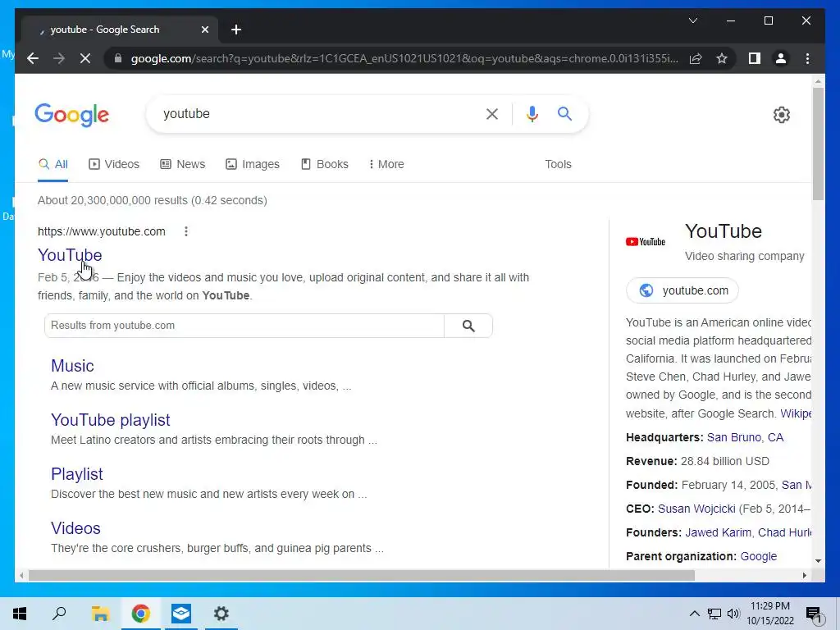The height and width of the screenshot is (630, 840).
Task: Switch to the Videos tab
Action: click(x=113, y=164)
